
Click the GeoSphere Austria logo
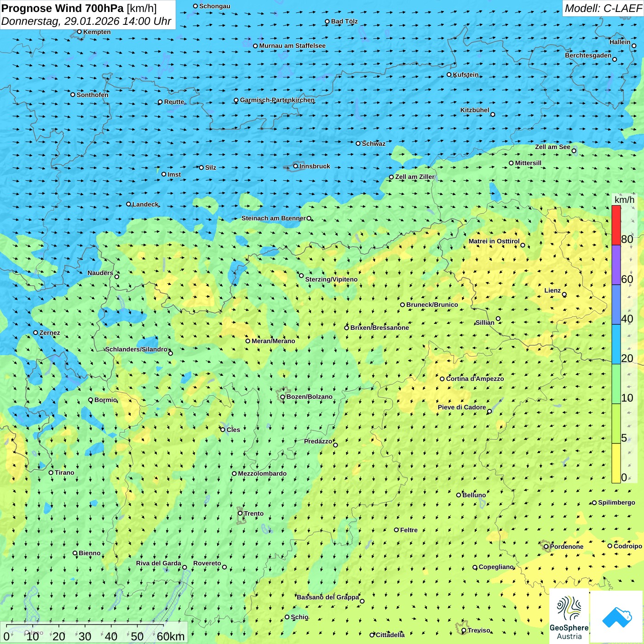coord(569,616)
